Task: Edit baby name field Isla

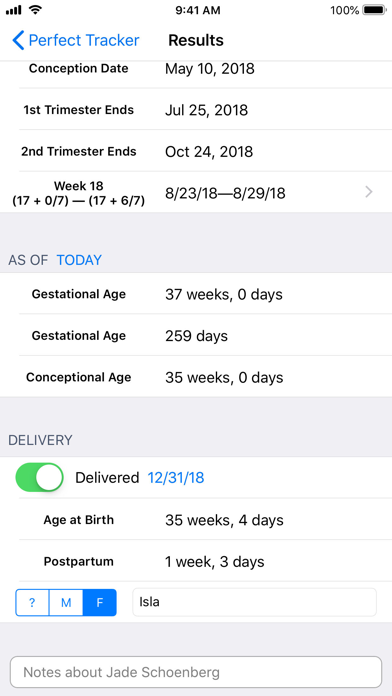Action: 254,602
